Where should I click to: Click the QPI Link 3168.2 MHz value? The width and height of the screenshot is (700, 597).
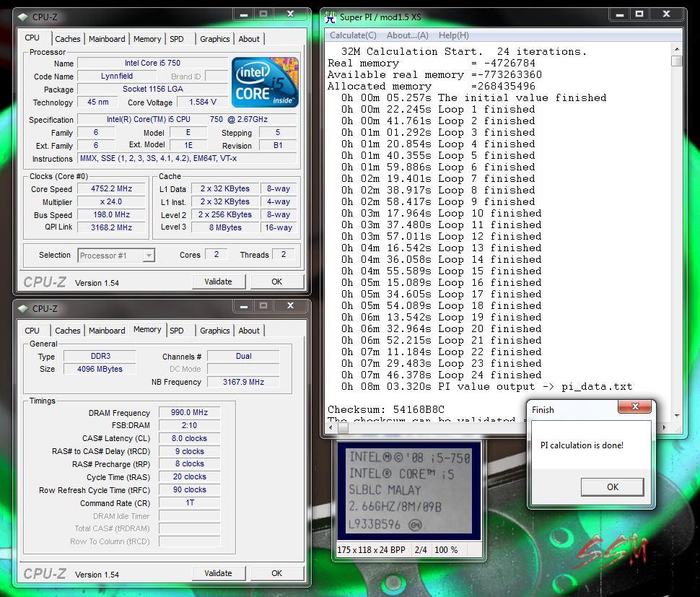coord(112,227)
